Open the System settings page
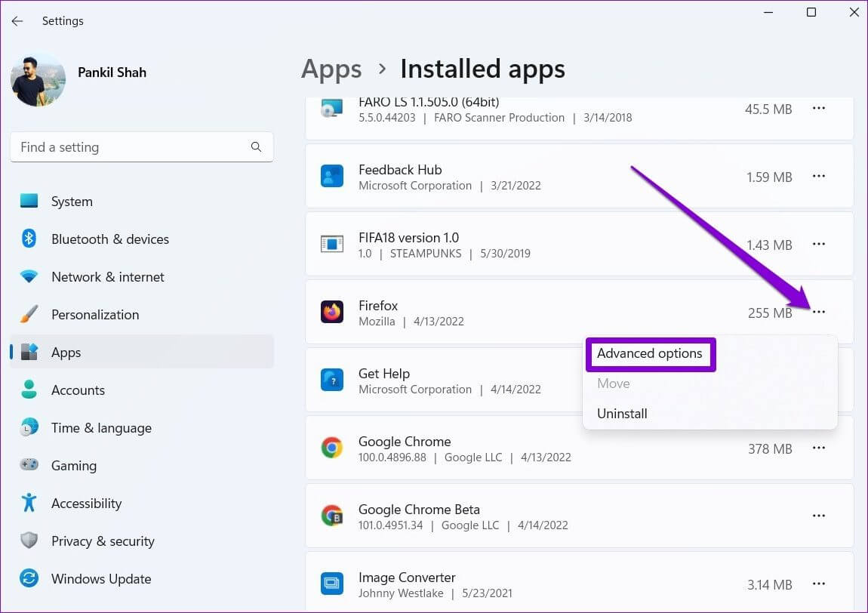Viewport: 868px width, 613px height. [x=142, y=201]
